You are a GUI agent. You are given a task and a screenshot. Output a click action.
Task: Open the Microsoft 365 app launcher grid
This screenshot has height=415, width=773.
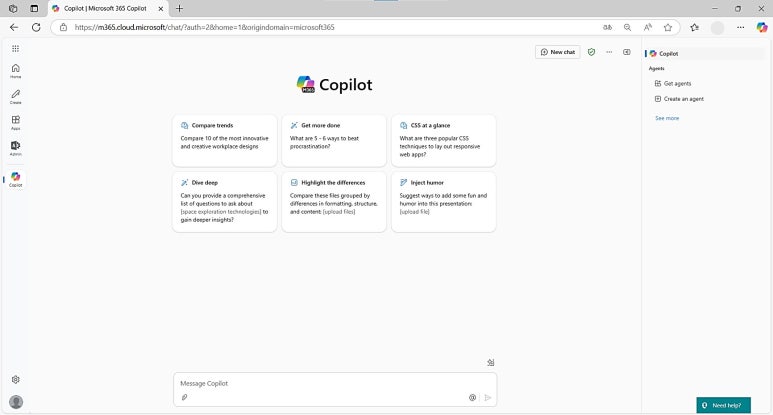tap(15, 47)
